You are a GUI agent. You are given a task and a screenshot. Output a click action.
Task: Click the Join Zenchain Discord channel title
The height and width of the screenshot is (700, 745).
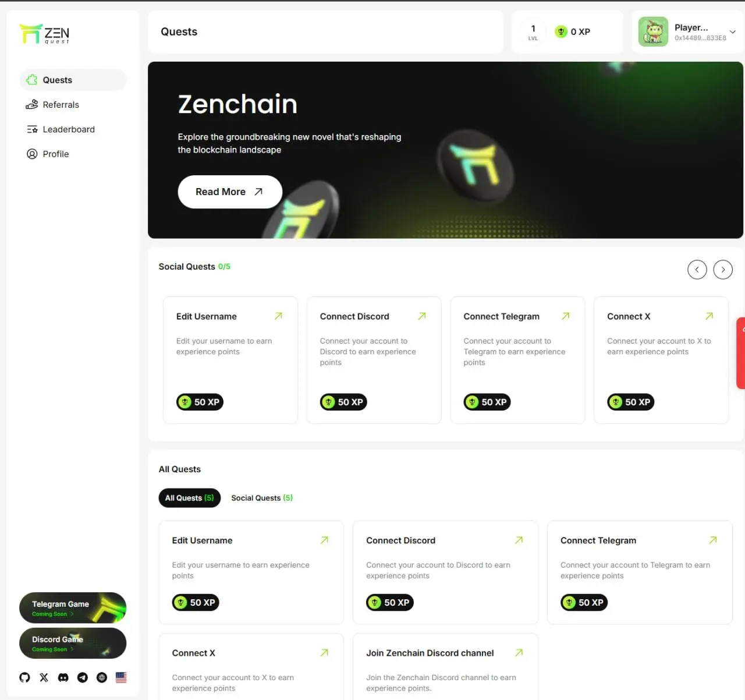coord(430,653)
